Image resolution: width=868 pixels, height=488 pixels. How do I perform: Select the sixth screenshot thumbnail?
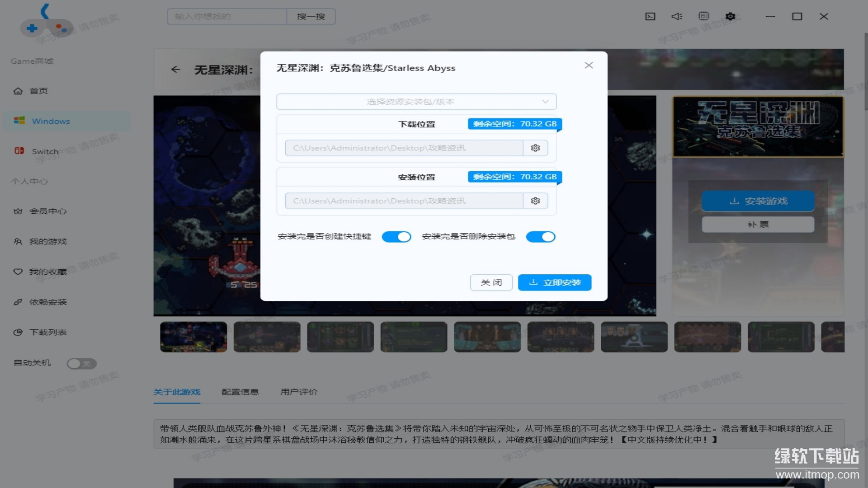pos(561,337)
